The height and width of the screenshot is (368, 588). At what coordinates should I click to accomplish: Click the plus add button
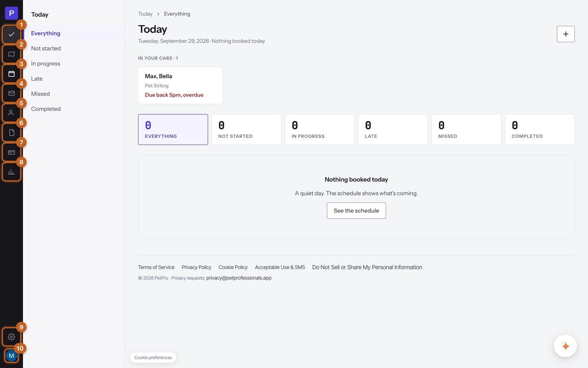coord(566,34)
